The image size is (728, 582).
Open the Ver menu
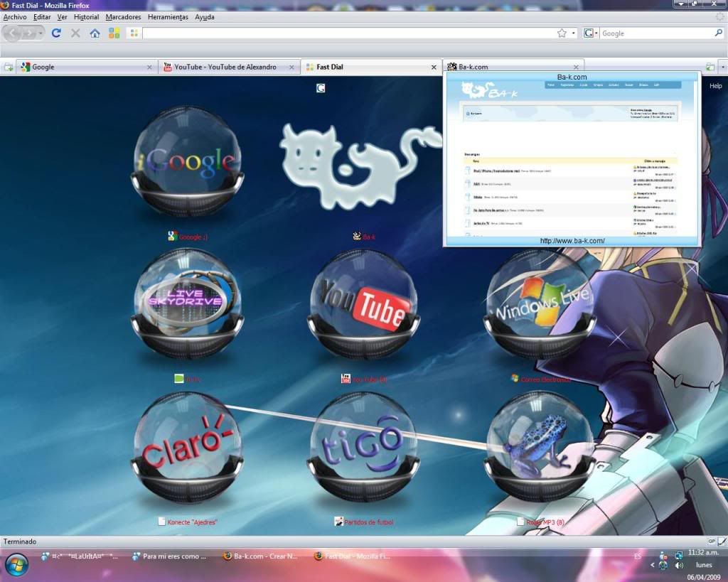pyautogui.click(x=63, y=17)
